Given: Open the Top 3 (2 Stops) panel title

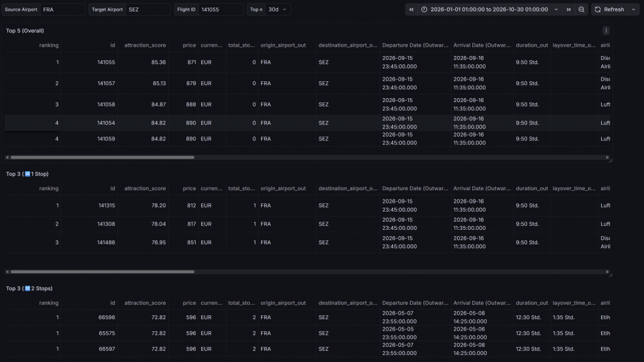Looking at the screenshot, I should pyautogui.click(x=30, y=288).
